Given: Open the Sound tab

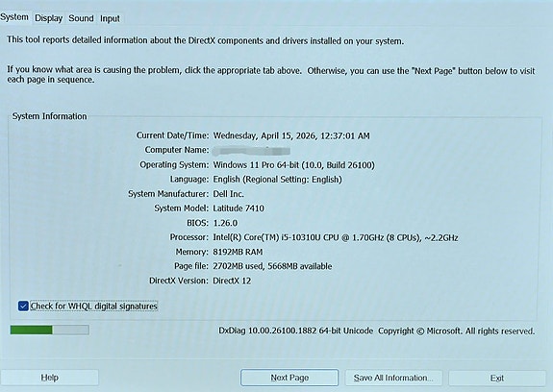Looking at the screenshot, I should 81,18.
